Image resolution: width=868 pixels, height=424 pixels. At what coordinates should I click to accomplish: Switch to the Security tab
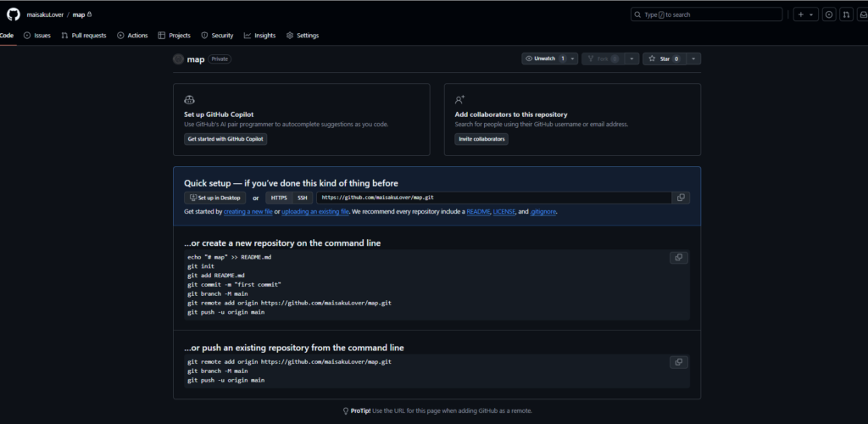[217, 36]
